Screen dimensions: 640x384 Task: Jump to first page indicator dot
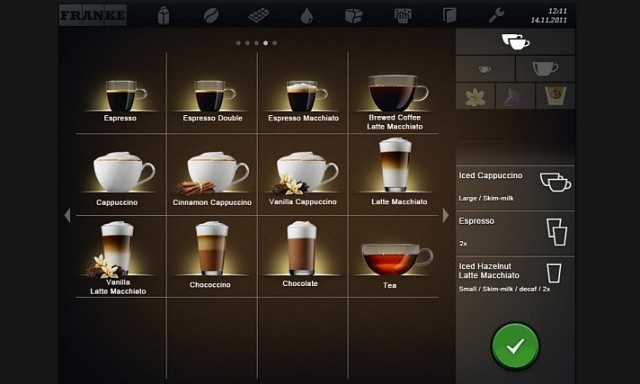[x=238, y=43]
